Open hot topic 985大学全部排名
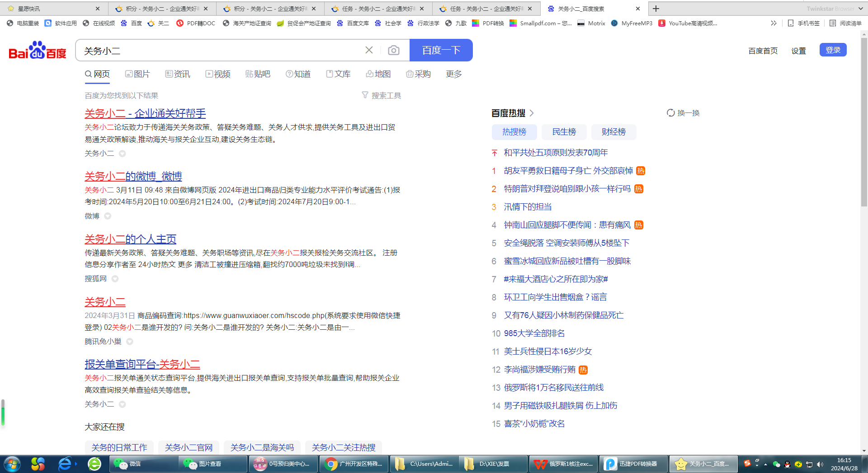The width and height of the screenshot is (868, 473). [534, 333]
